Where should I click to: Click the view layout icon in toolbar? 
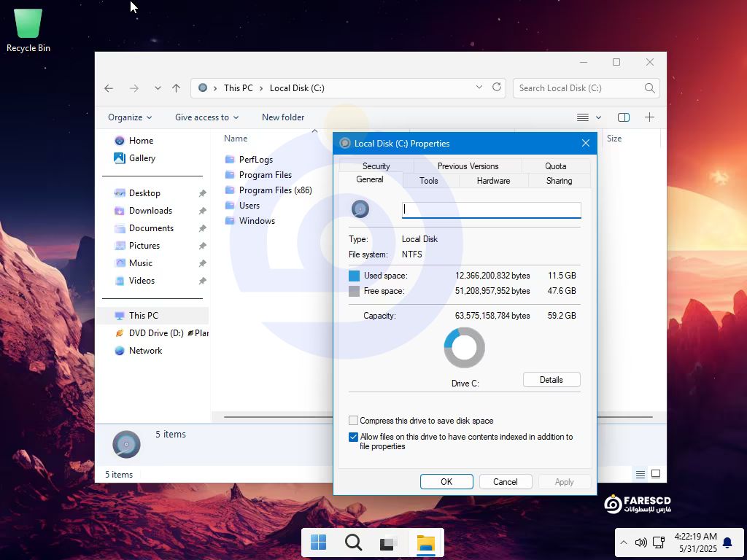tap(583, 117)
